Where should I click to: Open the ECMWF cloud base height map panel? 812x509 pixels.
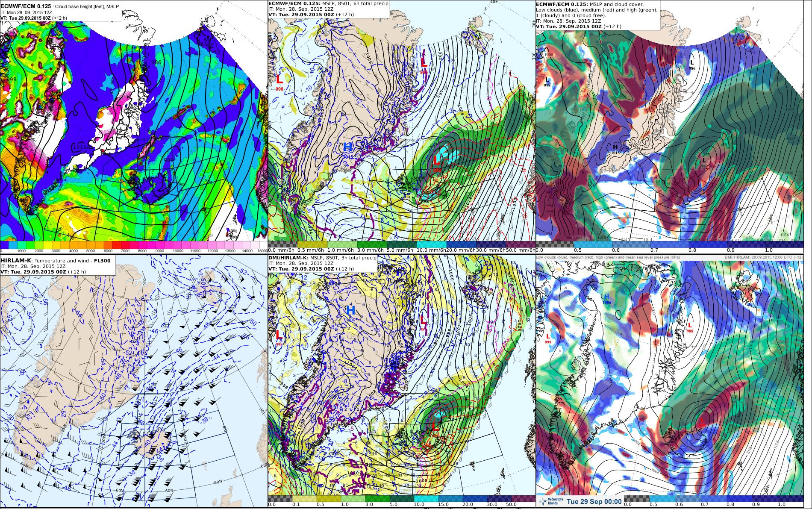133,127
